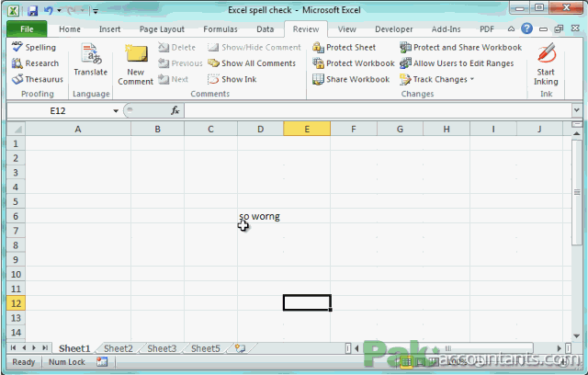Click the Translate button
Screen dimensions: 588x375
pos(91,60)
